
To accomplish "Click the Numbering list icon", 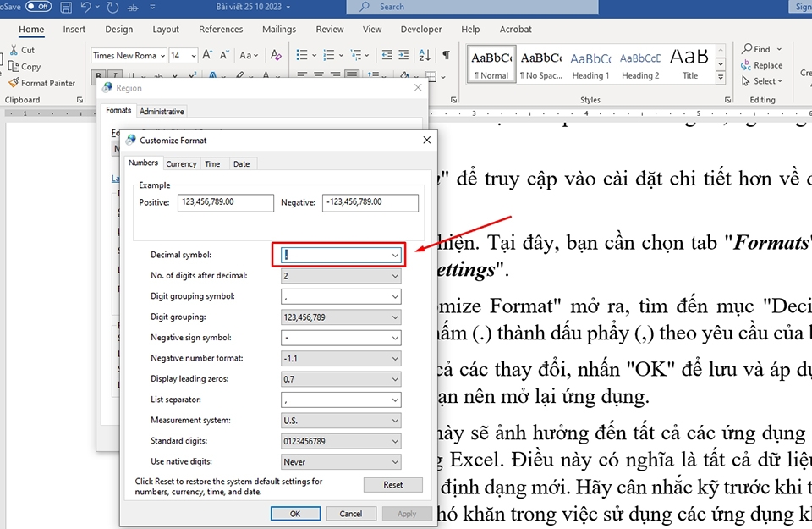I will [329, 55].
